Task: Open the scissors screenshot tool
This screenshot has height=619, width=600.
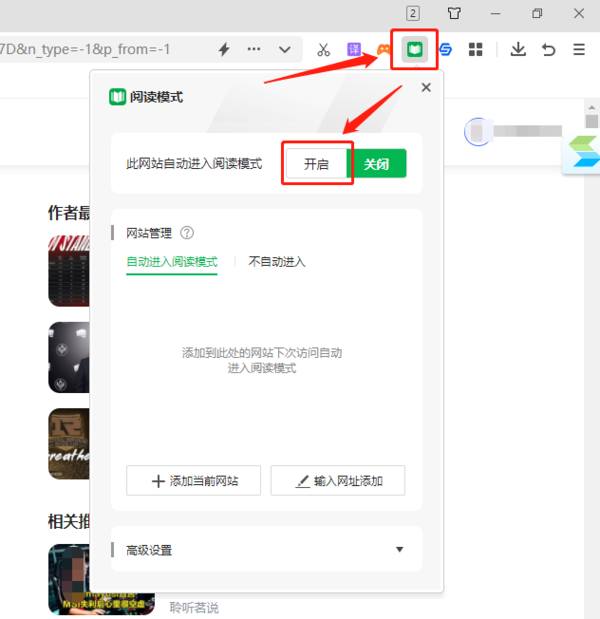Action: 323,50
